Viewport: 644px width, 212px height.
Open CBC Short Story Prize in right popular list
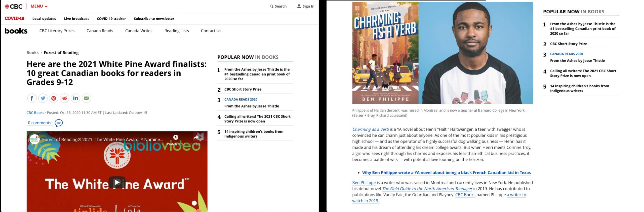point(569,44)
